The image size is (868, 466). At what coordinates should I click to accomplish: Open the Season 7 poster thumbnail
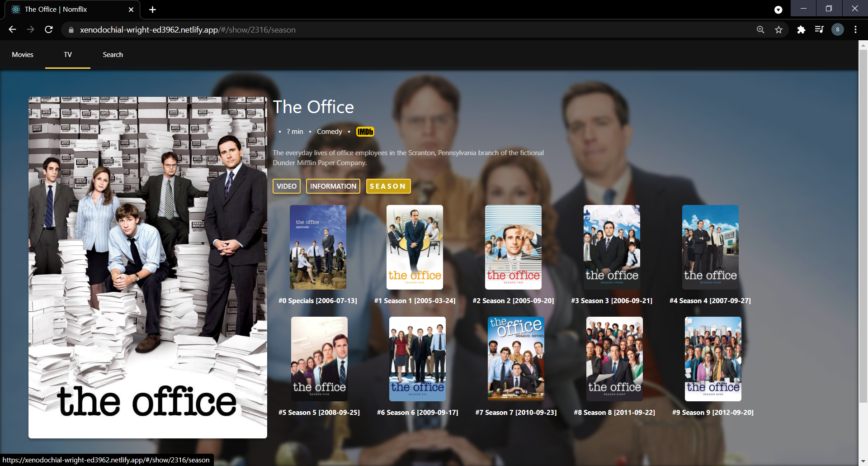click(x=516, y=359)
